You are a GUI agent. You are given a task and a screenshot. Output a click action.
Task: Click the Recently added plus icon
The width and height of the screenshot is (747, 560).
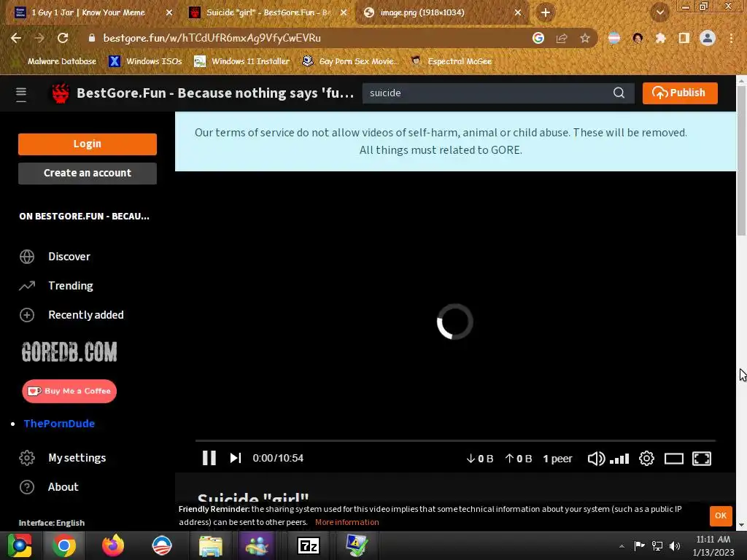click(27, 315)
